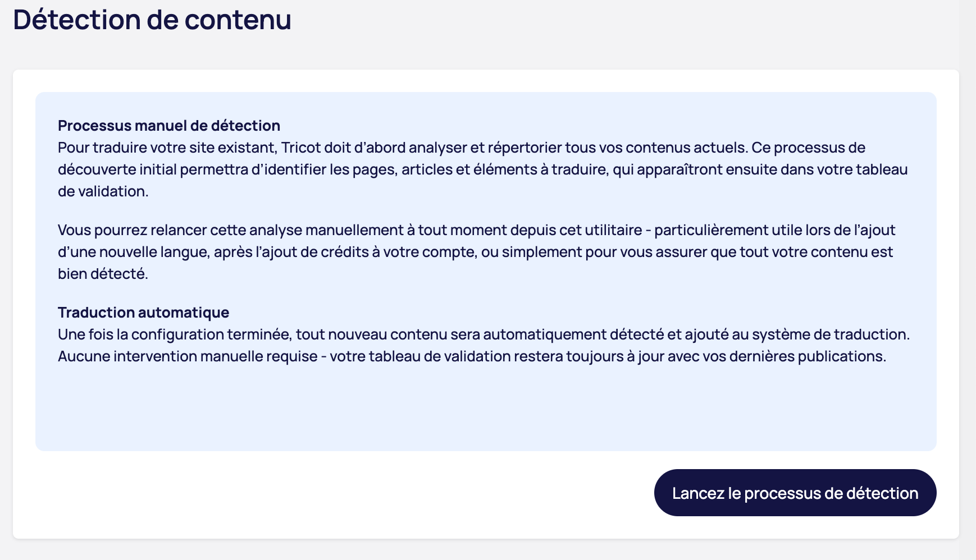
Task: Select the text 'bien détecté'
Action: (x=101, y=274)
